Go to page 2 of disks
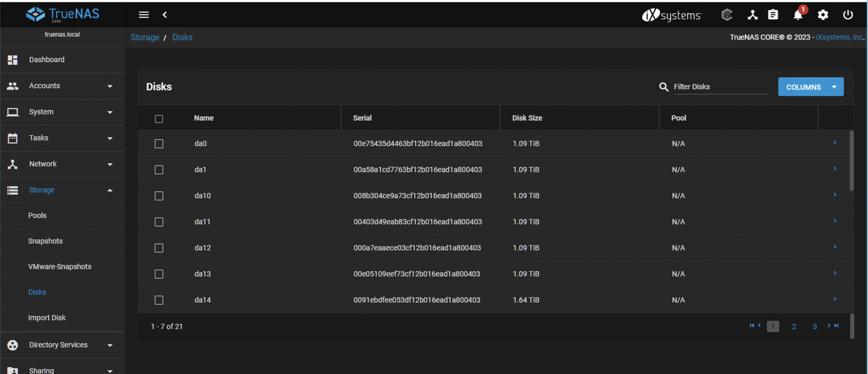 pyautogui.click(x=794, y=327)
